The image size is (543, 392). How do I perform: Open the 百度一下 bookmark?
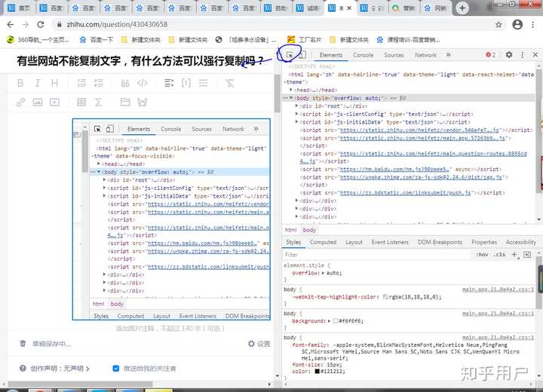tap(97, 40)
